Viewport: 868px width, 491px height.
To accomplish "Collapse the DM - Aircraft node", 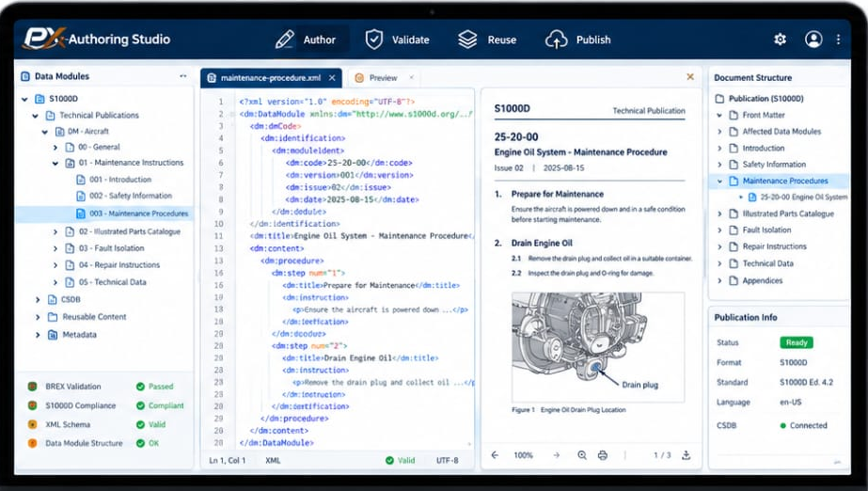I will 45,132.
